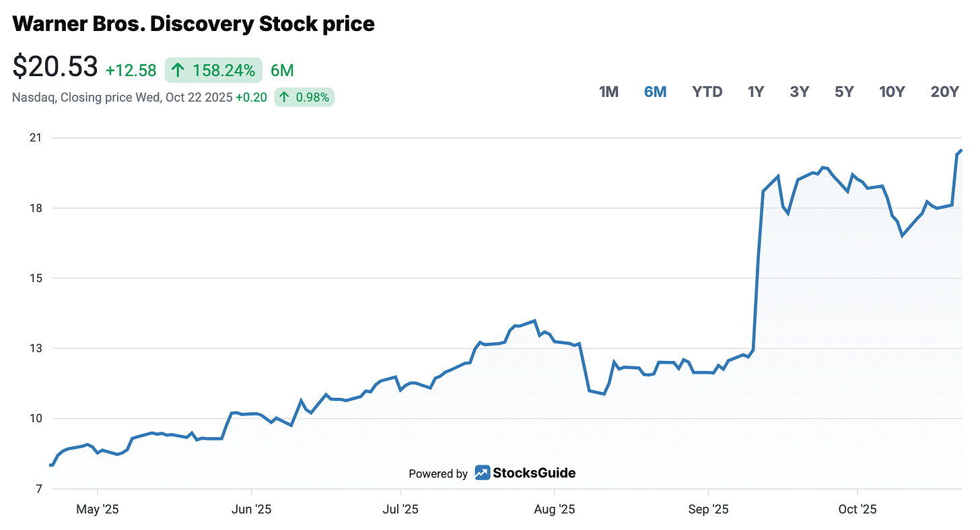The width and height of the screenshot is (980, 530).
Task: Click the 158.24% percentage badge
Action: 213,70
